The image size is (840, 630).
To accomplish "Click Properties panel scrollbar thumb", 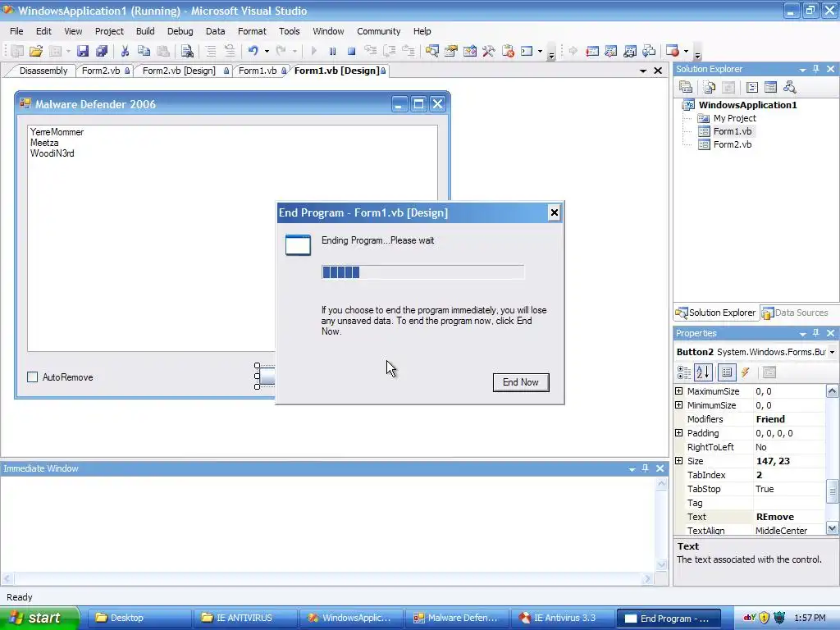I will [832, 491].
